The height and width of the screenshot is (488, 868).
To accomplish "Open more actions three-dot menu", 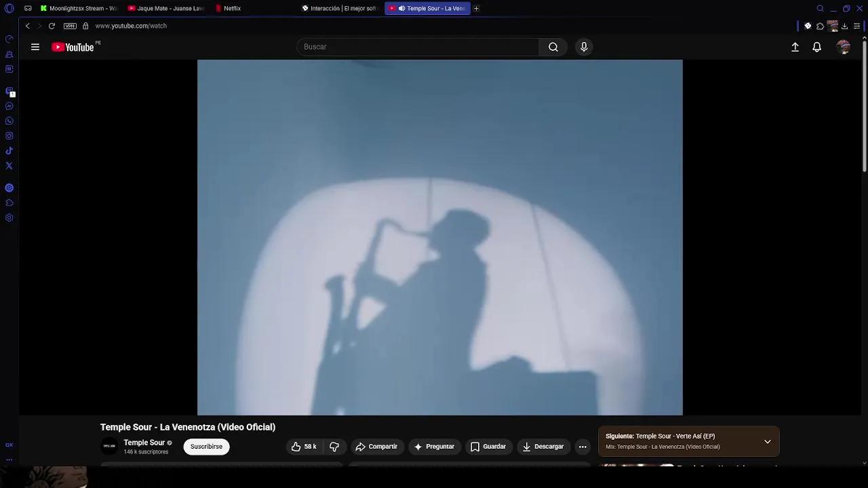I will click(x=583, y=447).
